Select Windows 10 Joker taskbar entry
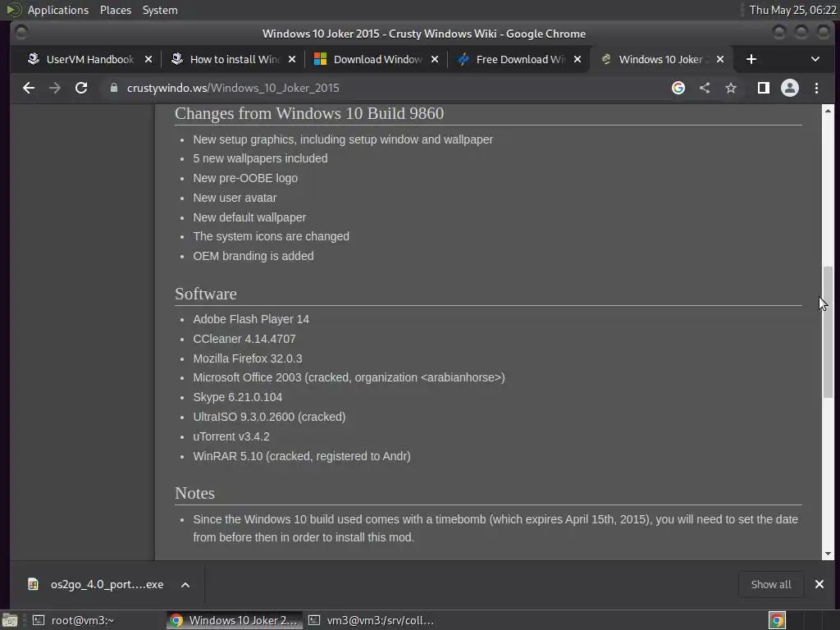The height and width of the screenshot is (630, 840). click(x=234, y=620)
